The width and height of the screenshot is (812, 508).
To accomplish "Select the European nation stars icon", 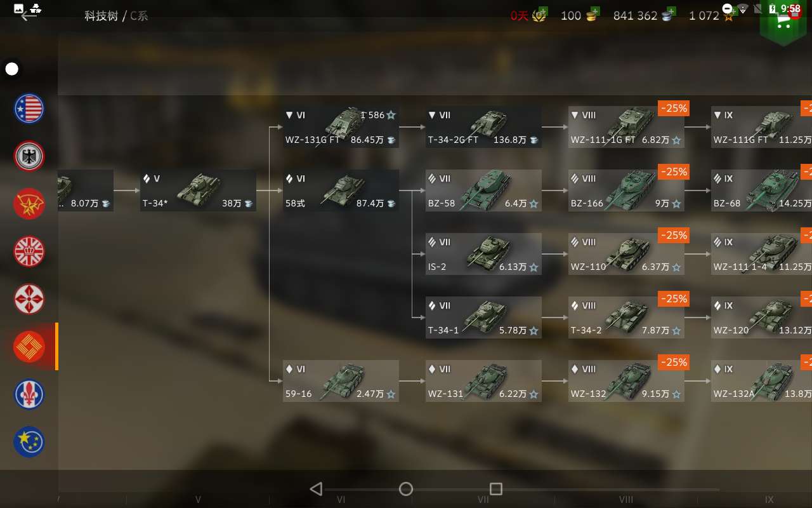I will click(x=29, y=442).
